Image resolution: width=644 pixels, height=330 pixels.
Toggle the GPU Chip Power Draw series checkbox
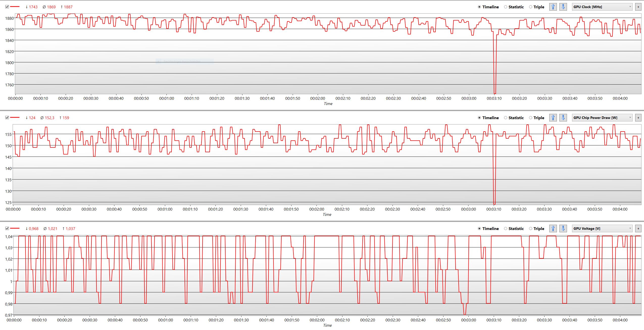click(x=7, y=118)
